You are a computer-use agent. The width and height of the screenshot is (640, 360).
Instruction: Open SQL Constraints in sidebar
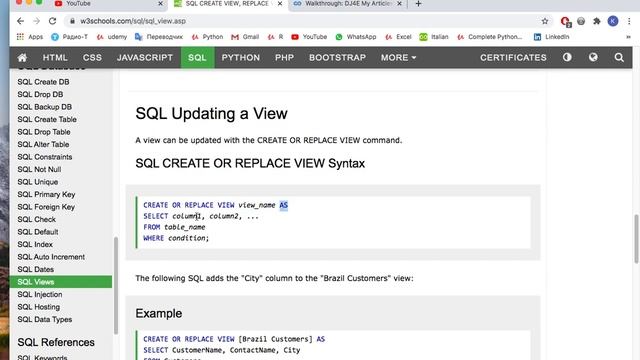coord(44,157)
